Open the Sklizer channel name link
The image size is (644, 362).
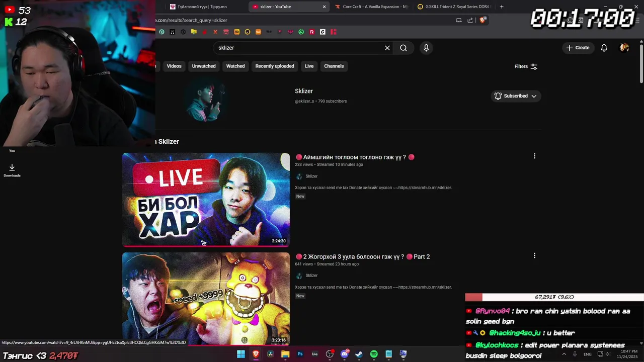click(x=304, y=91)
